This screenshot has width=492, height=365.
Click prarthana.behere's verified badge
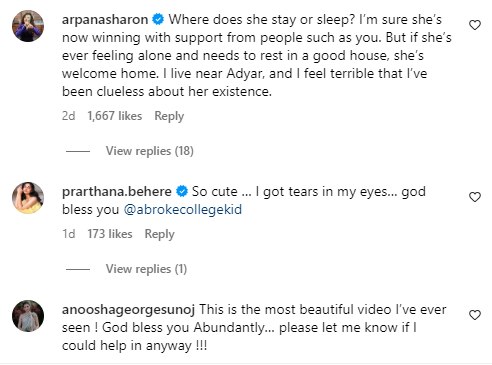pyautogui.click(x=182, y=191)
